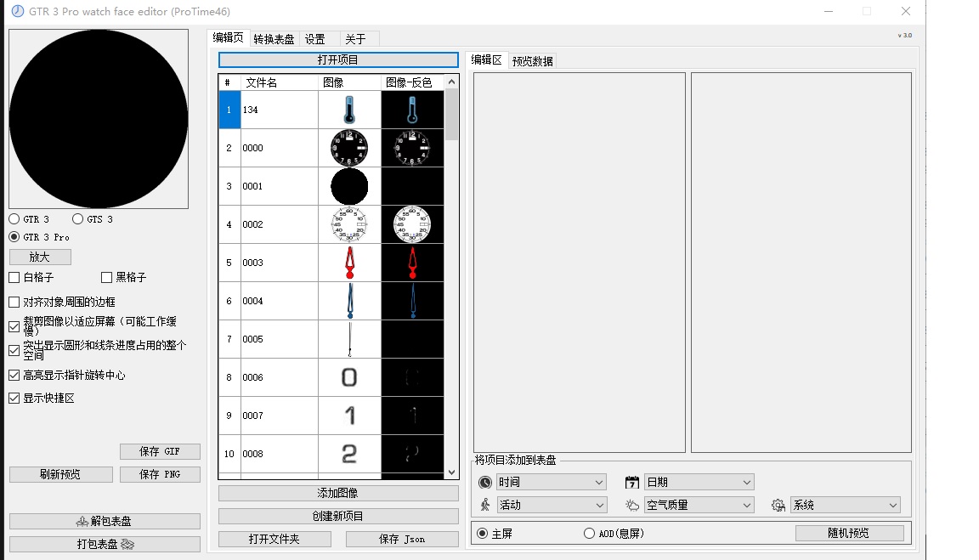Click the 随机预览 button
Viewport: 979px width, 560px height.
point(849,533)
